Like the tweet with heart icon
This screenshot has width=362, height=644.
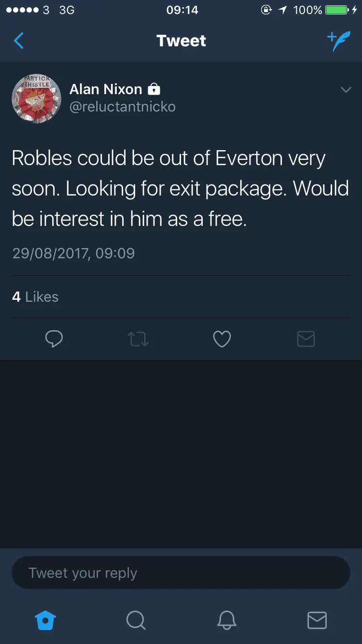pyautogui.click(x=222, y=339)
